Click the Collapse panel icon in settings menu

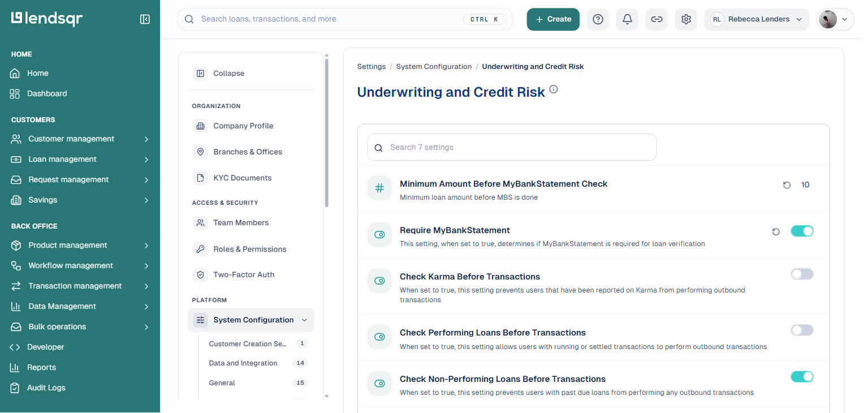[x=200, y=74]
